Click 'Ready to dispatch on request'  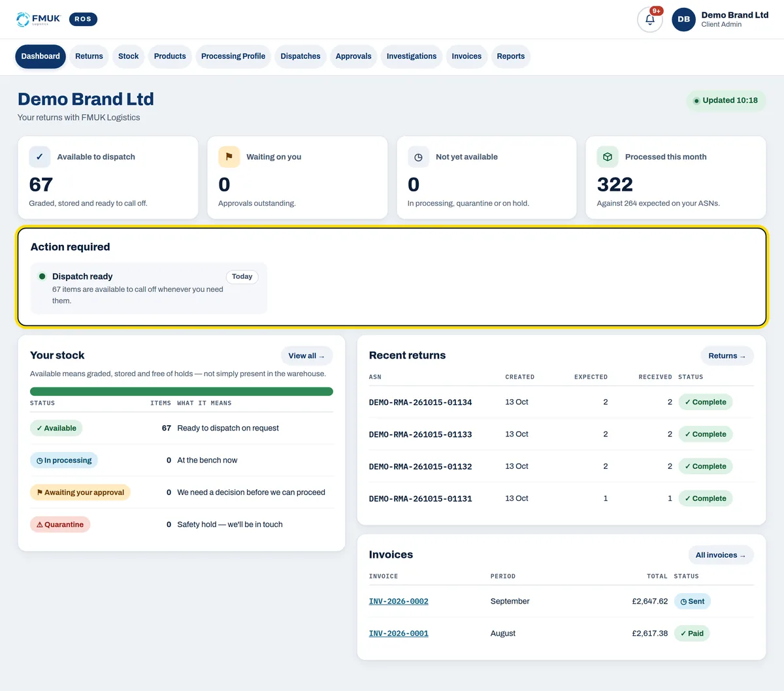click(228, 428)
